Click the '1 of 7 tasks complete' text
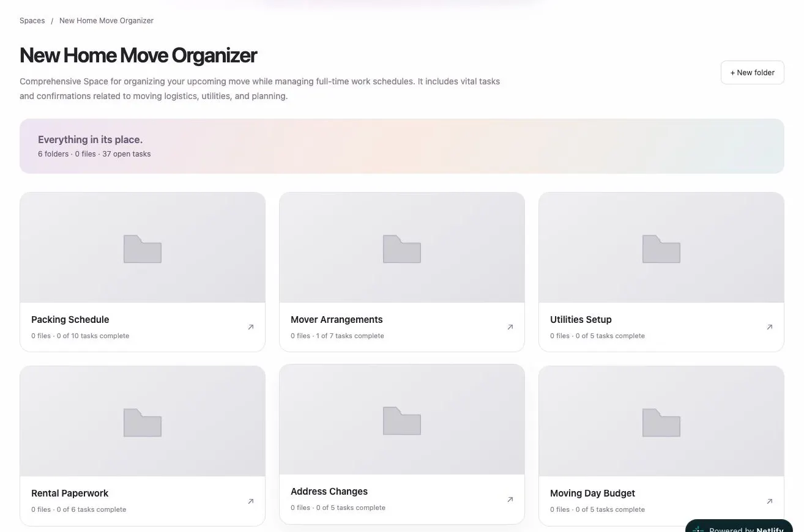804x532 pixels. pos(351,336)
